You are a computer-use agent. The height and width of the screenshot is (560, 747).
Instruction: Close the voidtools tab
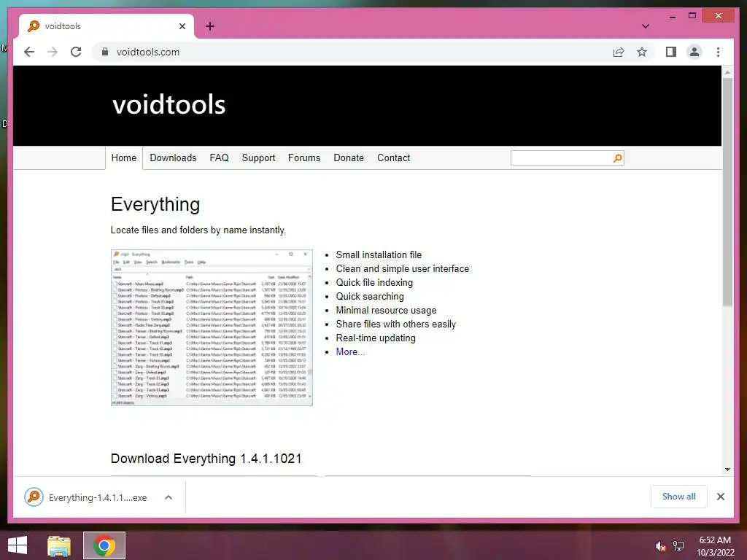click(182, 26)
